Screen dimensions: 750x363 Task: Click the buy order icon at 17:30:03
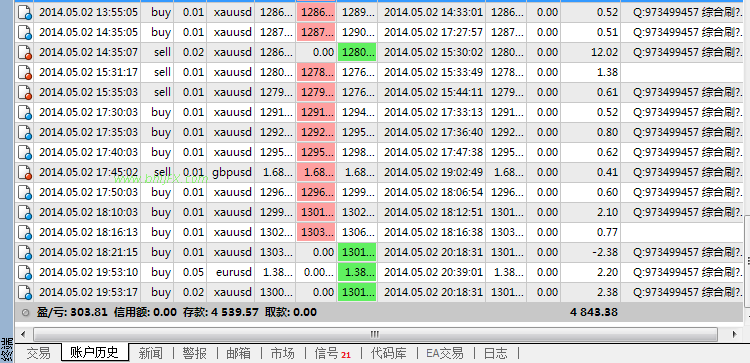pos(24,112)
